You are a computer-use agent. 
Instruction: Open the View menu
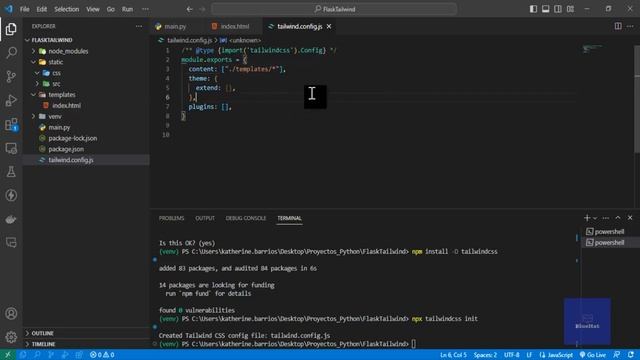click(93, 9)
